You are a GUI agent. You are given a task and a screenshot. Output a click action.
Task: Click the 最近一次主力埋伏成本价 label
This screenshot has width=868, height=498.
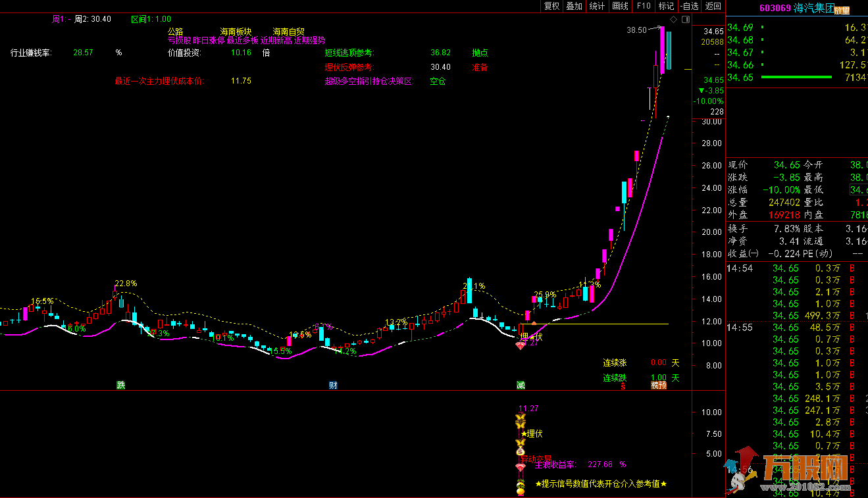[x=160, y=82]
